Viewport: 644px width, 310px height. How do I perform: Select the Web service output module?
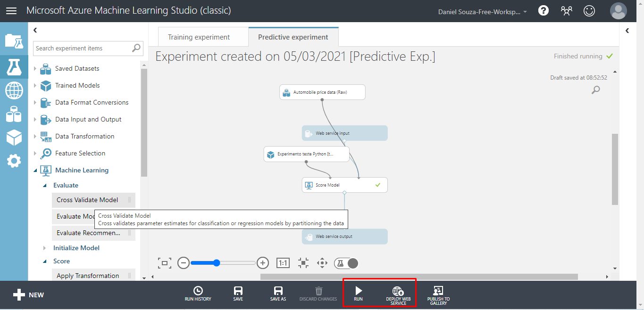tap(344, 237)
